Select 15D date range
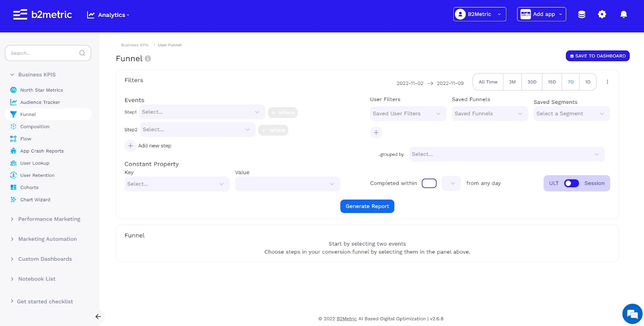644x326 pixels. (x=552, y=82)
